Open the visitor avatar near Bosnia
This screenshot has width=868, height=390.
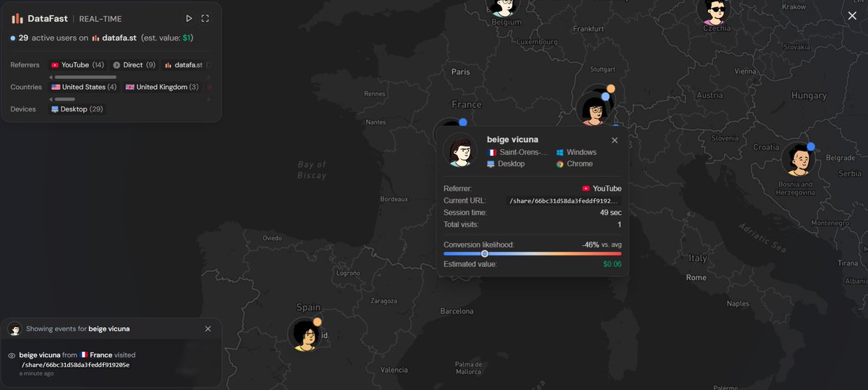(799, 159)
